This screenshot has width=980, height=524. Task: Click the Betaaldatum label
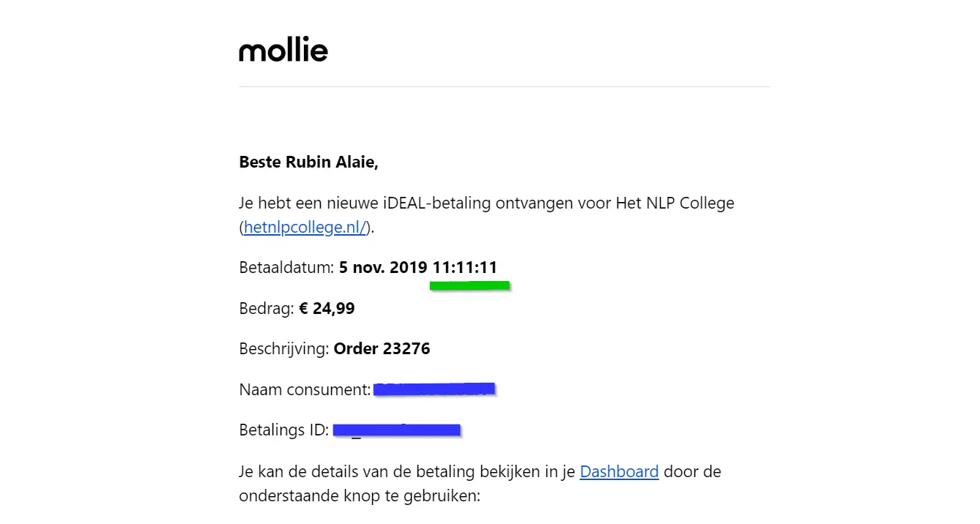tap(286, 268)
